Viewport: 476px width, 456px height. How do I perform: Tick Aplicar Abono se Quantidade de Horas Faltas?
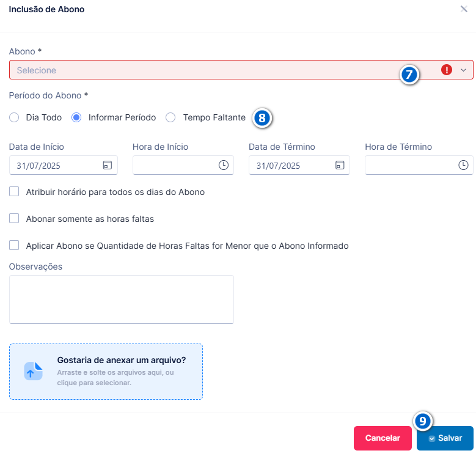coord(14,245)
